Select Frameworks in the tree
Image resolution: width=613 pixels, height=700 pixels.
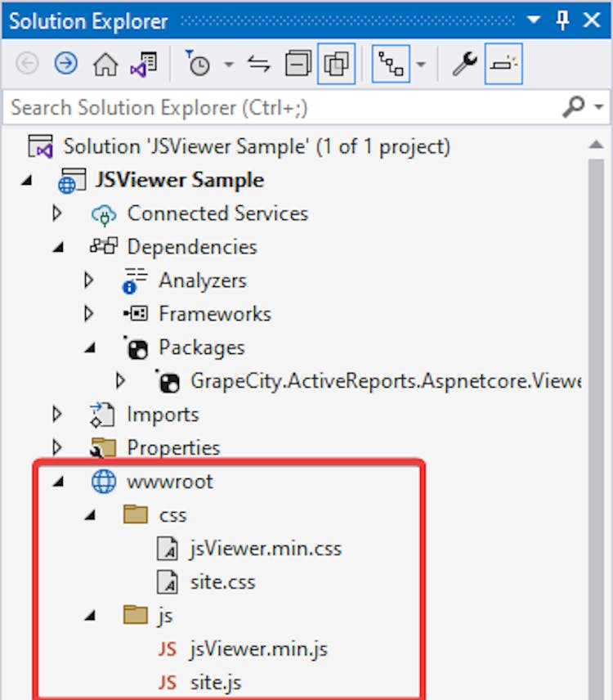coord(215,314)
